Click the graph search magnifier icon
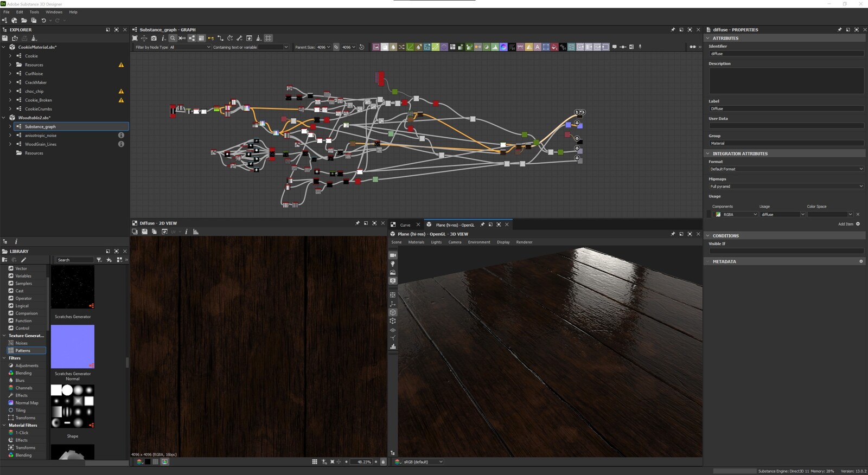Screen dimensions: 868x475 [173, 38]
